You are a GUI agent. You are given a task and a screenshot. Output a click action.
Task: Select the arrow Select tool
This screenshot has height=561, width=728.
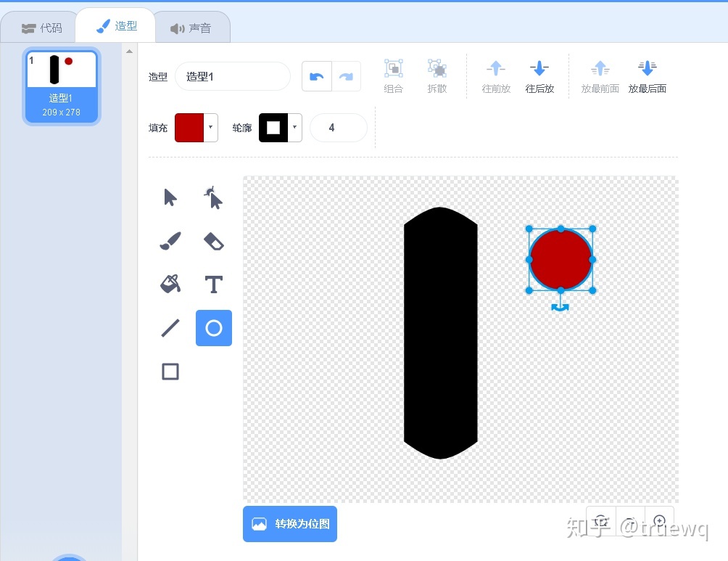pyautogui.click(x=170, y=198)
